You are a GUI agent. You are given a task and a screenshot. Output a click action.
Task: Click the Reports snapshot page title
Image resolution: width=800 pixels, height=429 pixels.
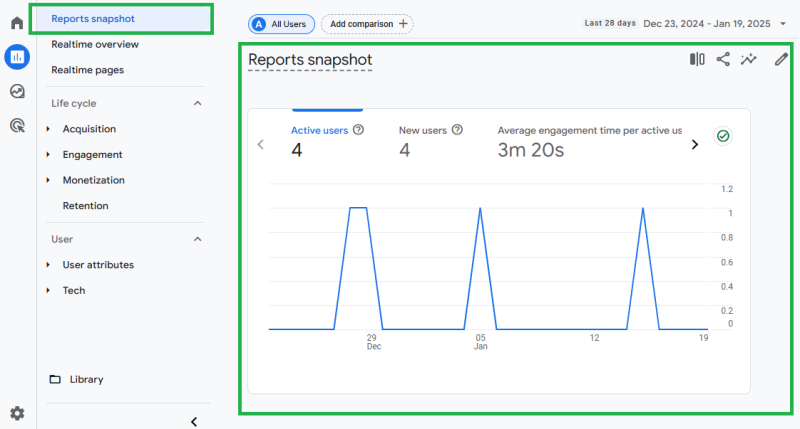tap(310, 60)
